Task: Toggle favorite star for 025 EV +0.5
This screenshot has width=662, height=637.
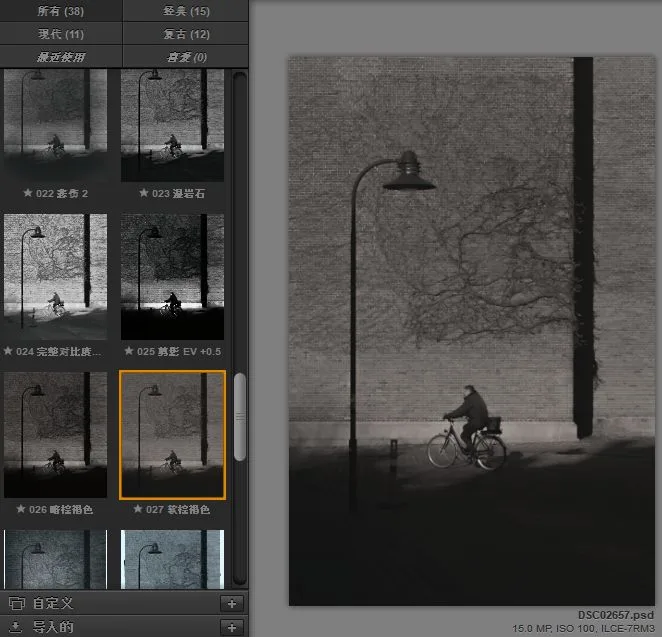Action: (x=129, y=351)
